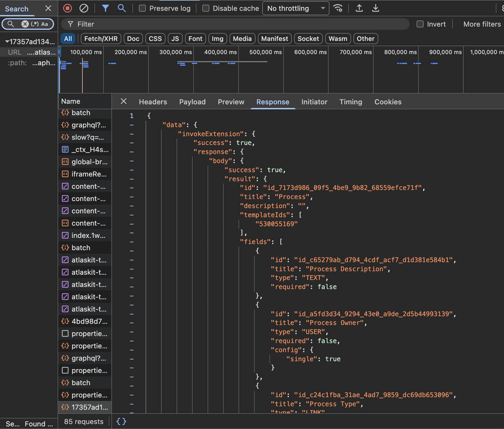
Task: Select the slow?q= request row
Action: 85,137
